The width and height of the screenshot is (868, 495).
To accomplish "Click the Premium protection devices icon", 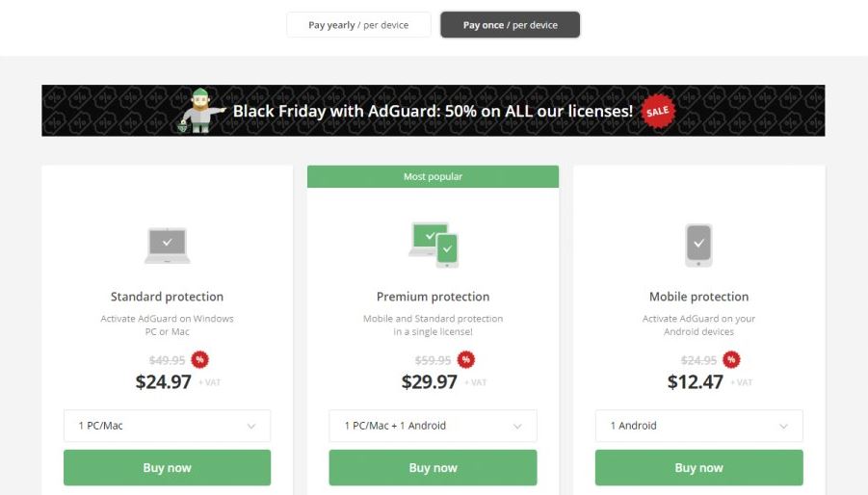I will (x=433, y=245).
